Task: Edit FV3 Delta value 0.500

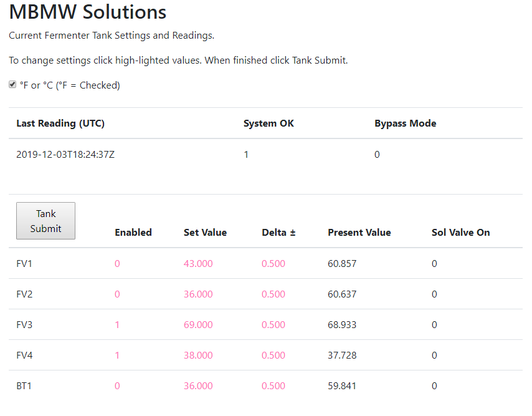Action: click(x=273, y=325)
